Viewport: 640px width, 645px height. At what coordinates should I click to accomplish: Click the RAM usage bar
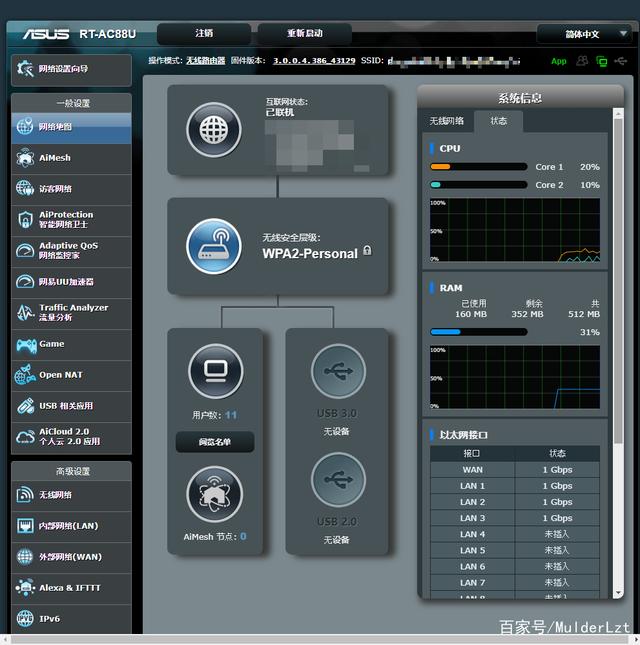(478, 332)
